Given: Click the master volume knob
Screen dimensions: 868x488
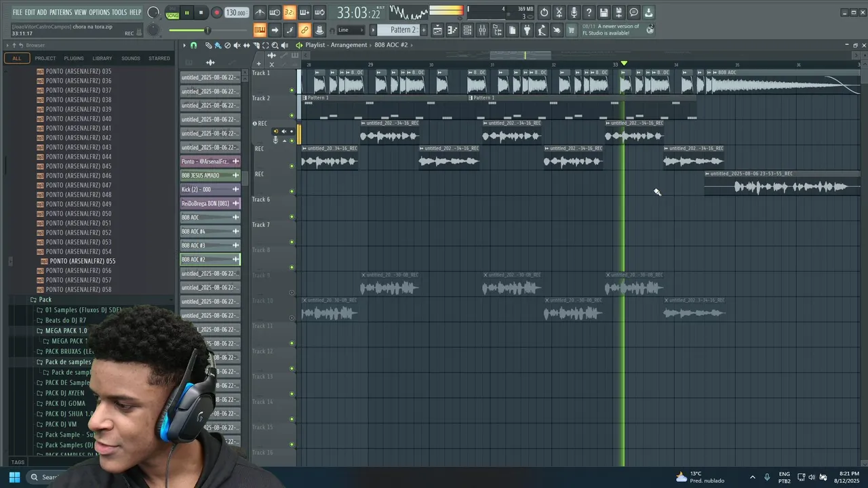Looking at the screenshot, I should coord(153,12).
